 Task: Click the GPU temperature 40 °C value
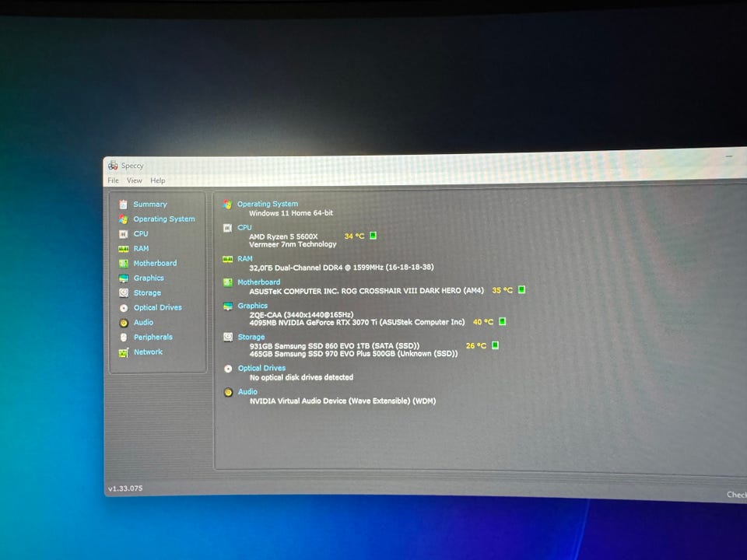[x=482, y=322]
